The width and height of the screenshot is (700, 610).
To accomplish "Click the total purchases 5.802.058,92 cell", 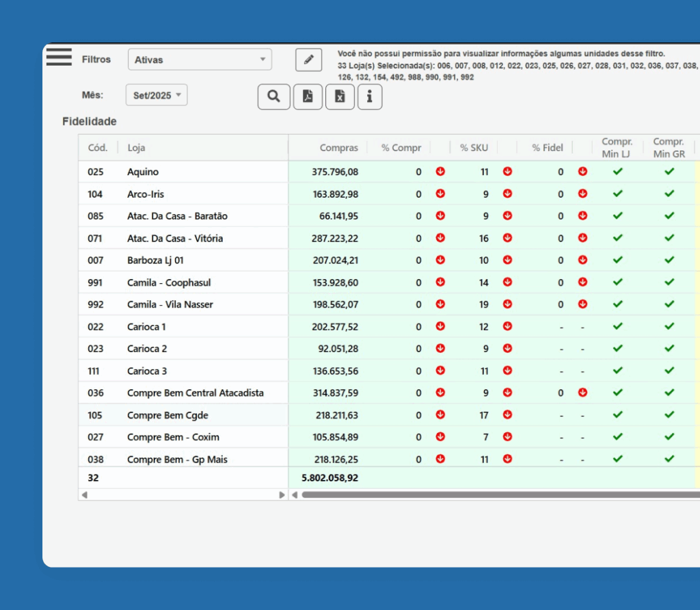I will (x=329, y=478).
